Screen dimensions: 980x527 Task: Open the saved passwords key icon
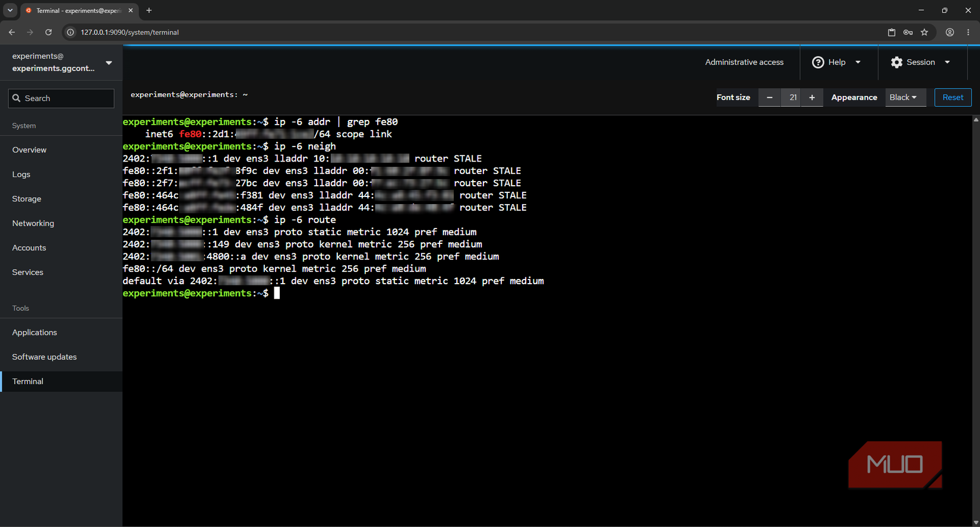[908, 32]
